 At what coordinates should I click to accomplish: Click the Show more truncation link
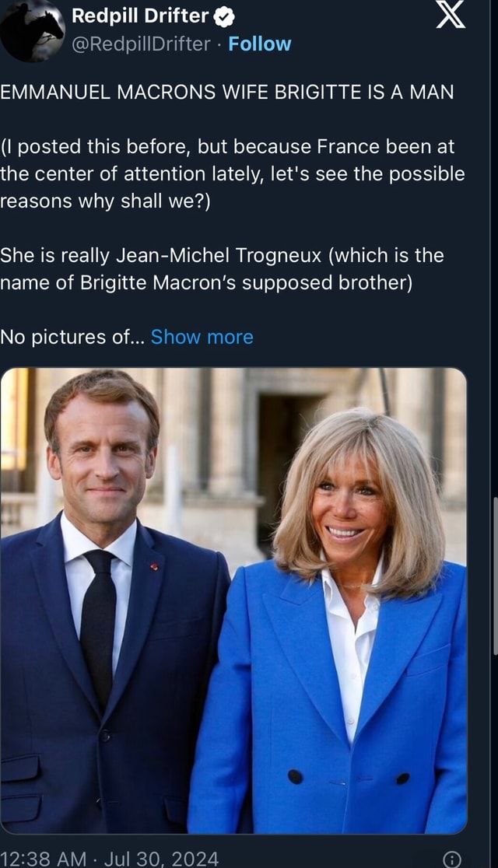(x=202, y=337)
